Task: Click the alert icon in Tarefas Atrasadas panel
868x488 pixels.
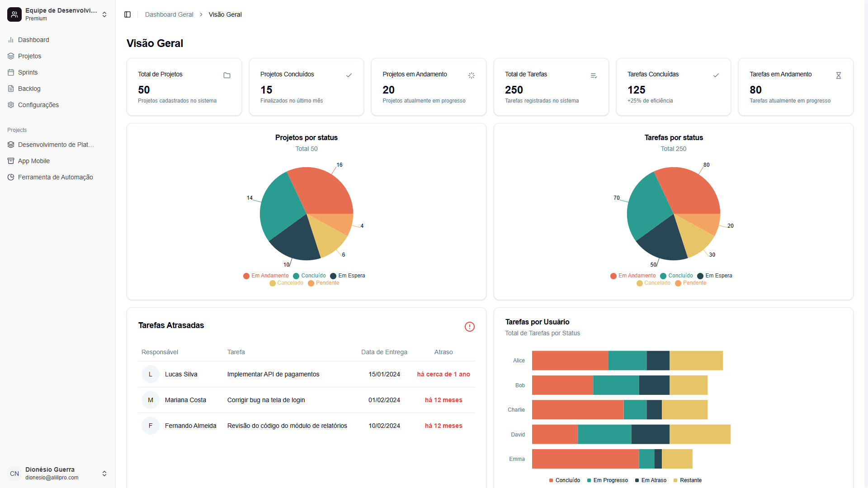Action: pos(470,327)
